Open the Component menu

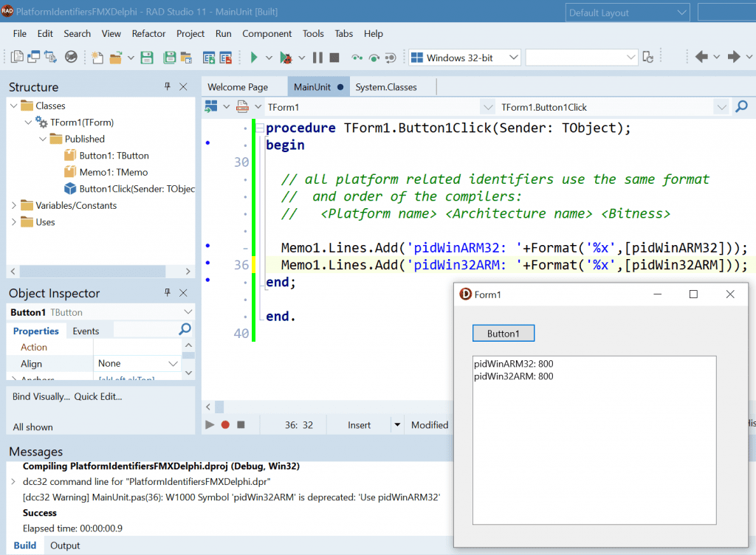267,34
